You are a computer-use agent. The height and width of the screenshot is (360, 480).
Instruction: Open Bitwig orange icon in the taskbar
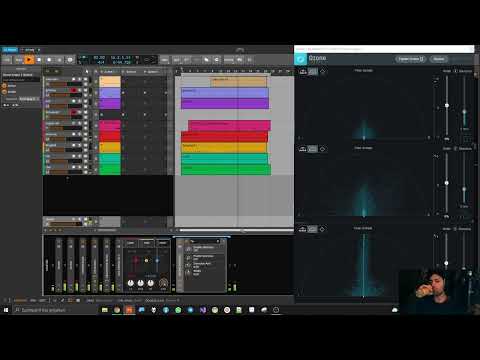pos(129,310)
